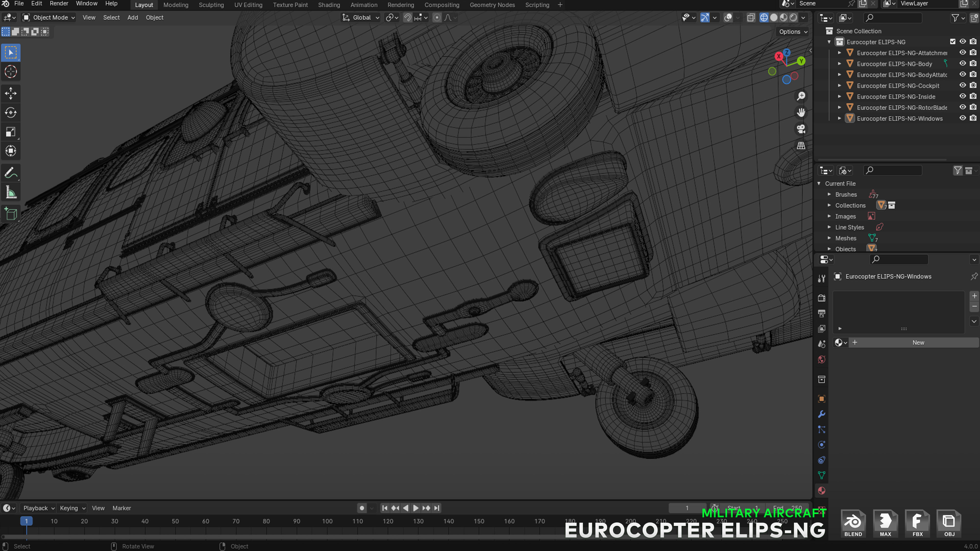Open the Add menu in viewport header
Viewport: 980px width, 551px height.
(x=132, y=18)
